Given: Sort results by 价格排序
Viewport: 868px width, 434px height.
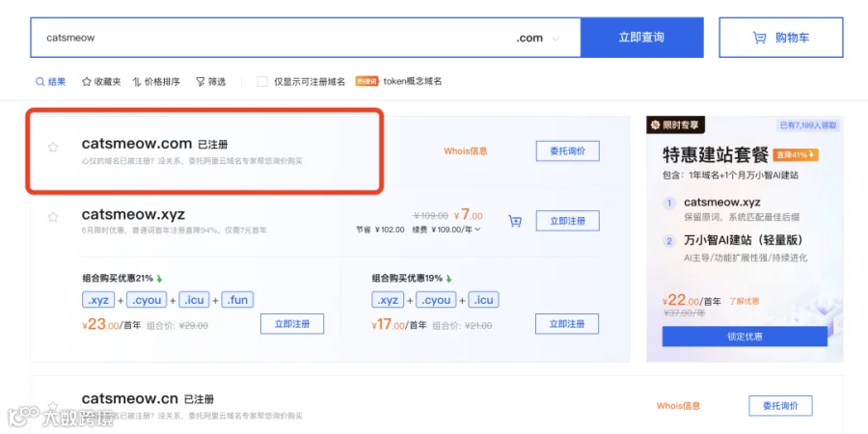Looking at the screenshot, I should click(156, 81).
